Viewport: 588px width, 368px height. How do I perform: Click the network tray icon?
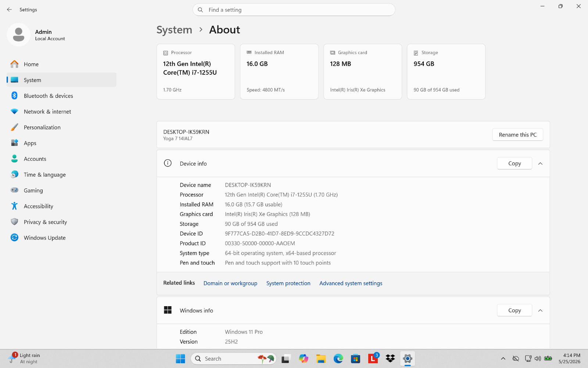click(x=528, y=358)
